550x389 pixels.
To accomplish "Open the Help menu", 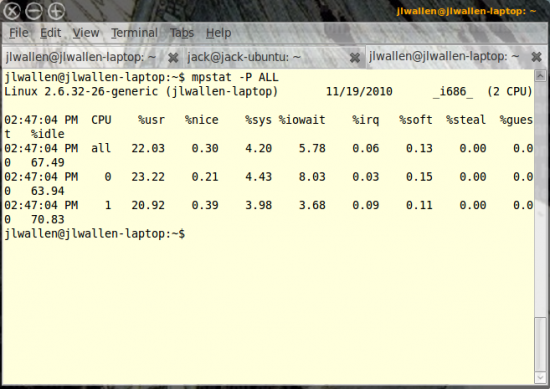I will (219, 33).
